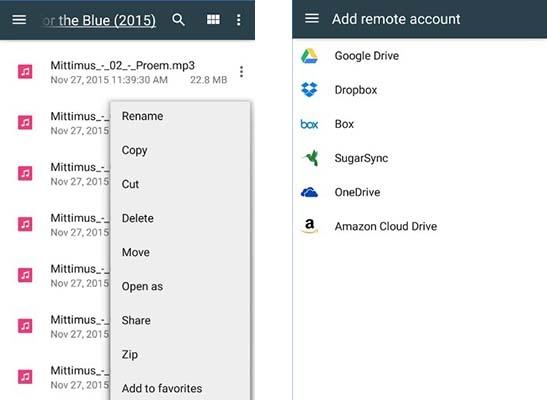The image size is (547, 400).
Task: Open hamburger menu on Add remote account
Action: click(x=312, y=18)
